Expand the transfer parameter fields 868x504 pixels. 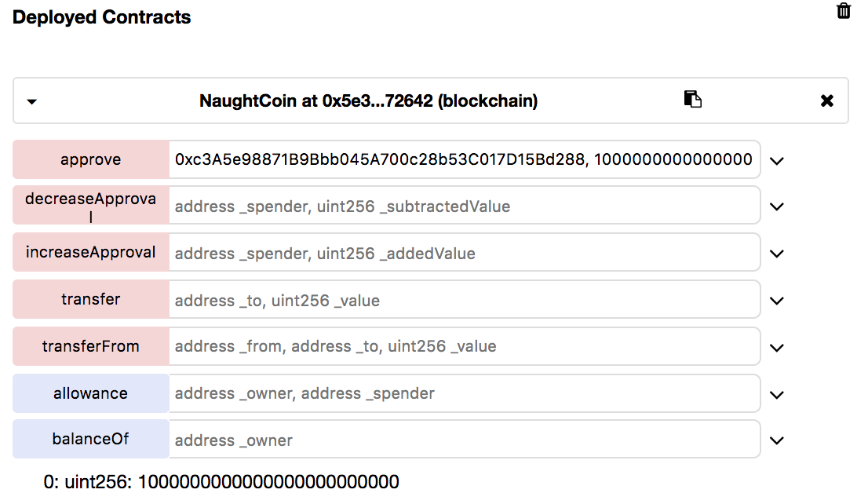point(777,301)
